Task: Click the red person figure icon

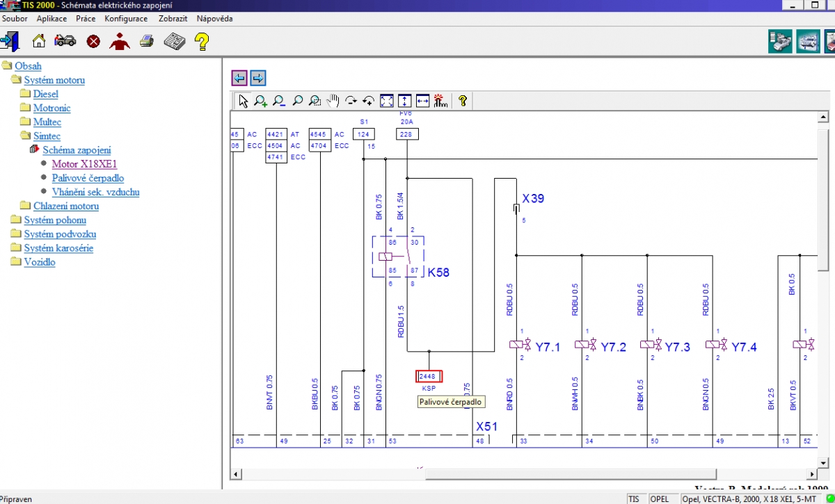Action: point(120,42)
